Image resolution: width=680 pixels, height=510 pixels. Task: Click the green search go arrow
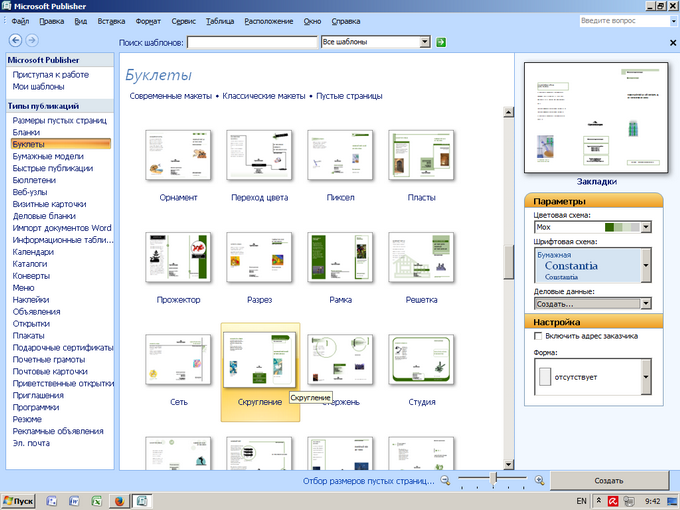(441, 42)
